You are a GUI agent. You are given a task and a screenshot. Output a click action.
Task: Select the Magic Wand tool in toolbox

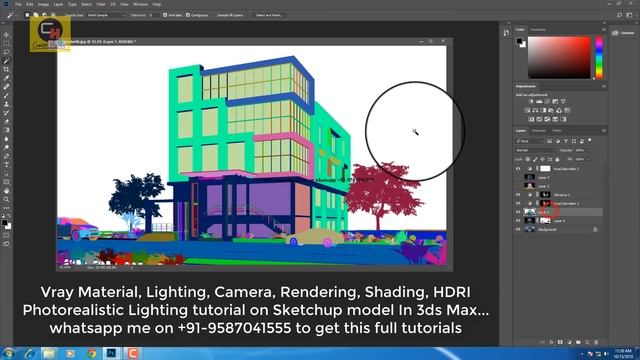tap(6, 61)
